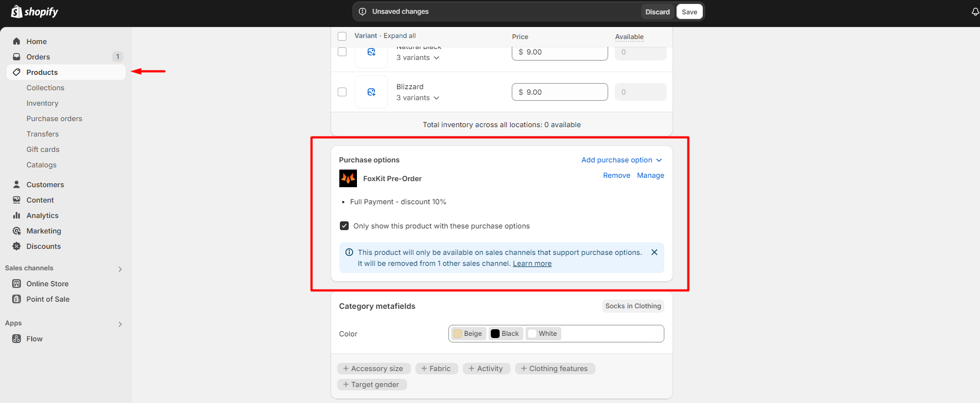
Task: Expand Apps section chevron
Action: pos(120,324)
